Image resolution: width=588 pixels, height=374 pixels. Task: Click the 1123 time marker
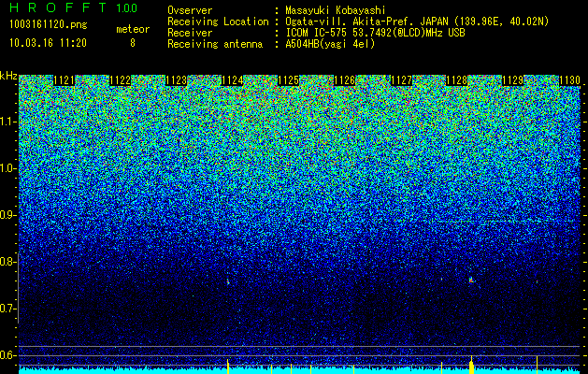(x=177, y=80)
